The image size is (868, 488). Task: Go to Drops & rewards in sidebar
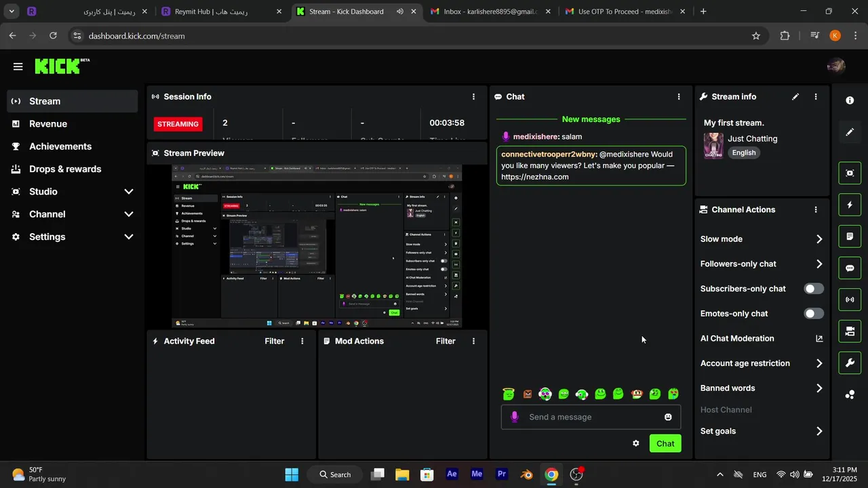pyautogui.click(x=73, y=169)
